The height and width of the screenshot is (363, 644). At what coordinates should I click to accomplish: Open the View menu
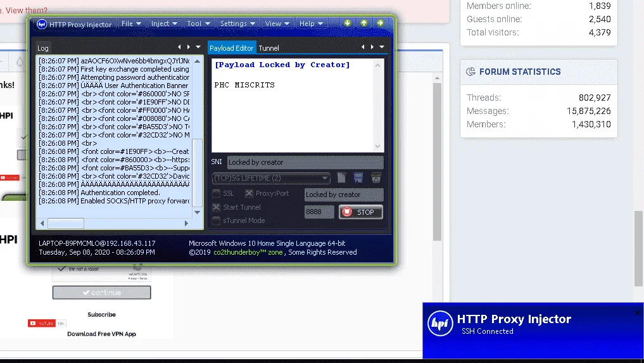(277, 23)
